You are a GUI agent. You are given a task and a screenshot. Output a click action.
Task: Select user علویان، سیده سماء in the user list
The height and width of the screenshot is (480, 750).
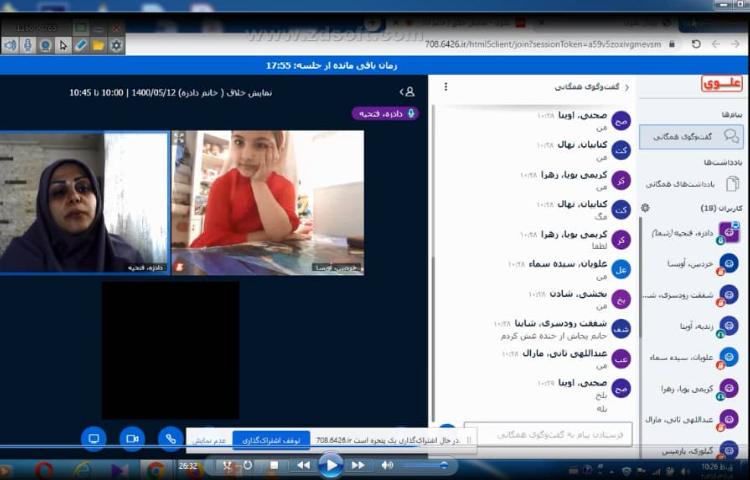coord(693,357)
